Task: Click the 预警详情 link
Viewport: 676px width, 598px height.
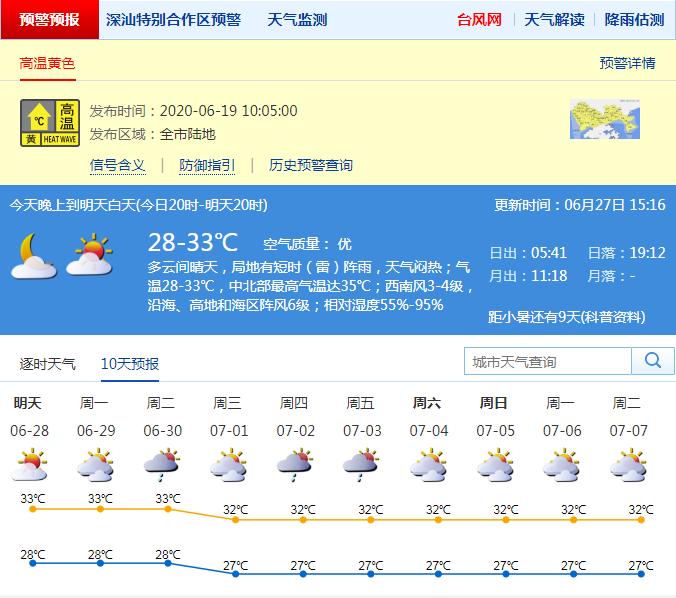Action: click(x=627, y=63)
